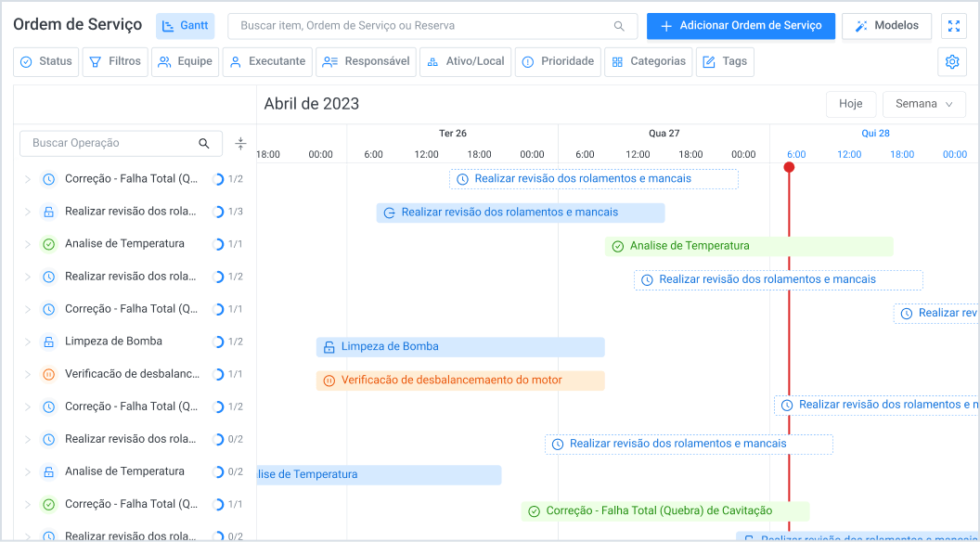Open the settings gear icon
The width and height of the screenshot is (980, 542).
point(951,62)
